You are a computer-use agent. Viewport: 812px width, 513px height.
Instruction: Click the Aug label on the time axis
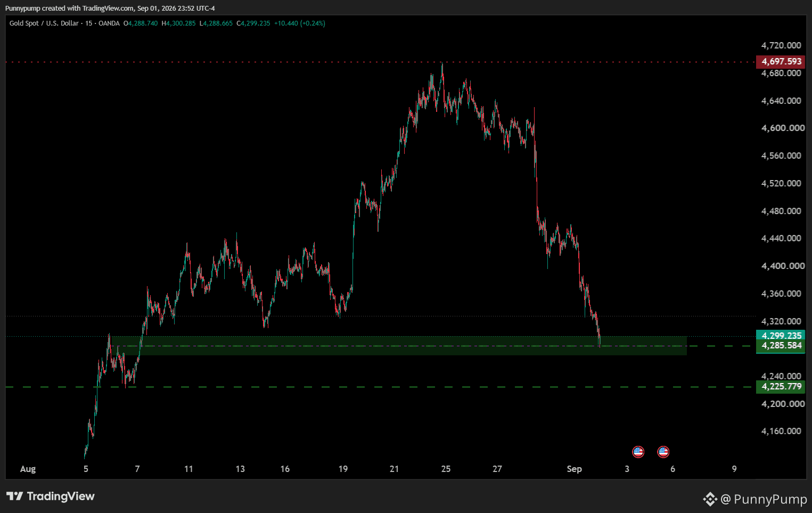[28, 469]
